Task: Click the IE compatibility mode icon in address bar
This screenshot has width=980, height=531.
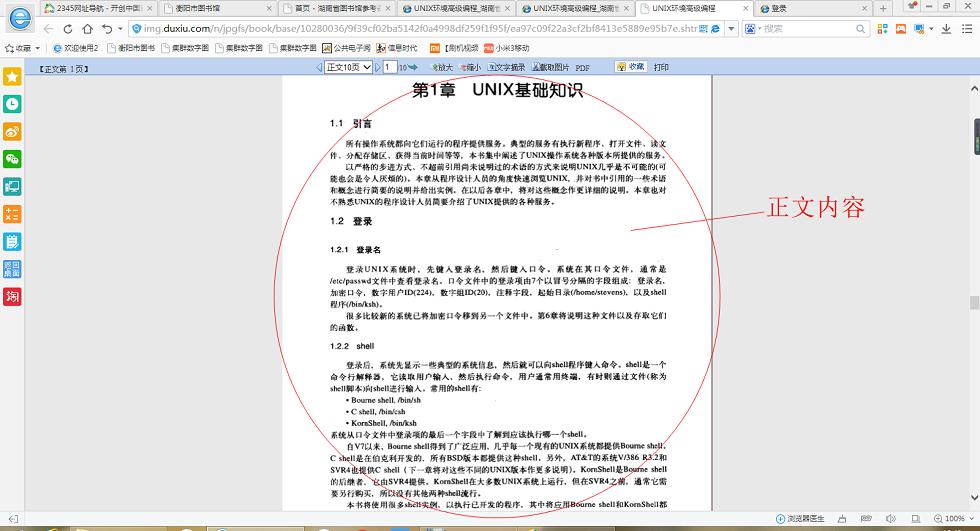Action: coord(716,29)
